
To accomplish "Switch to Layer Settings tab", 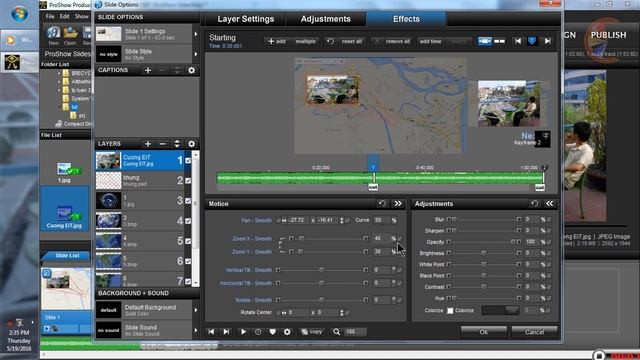I will pyautogui.click(x=245, y=19).
